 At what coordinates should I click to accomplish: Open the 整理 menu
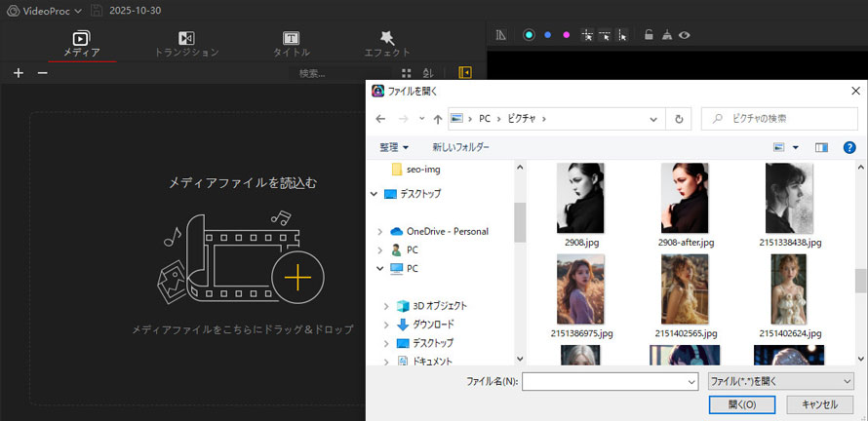click(x=394, y=147)
